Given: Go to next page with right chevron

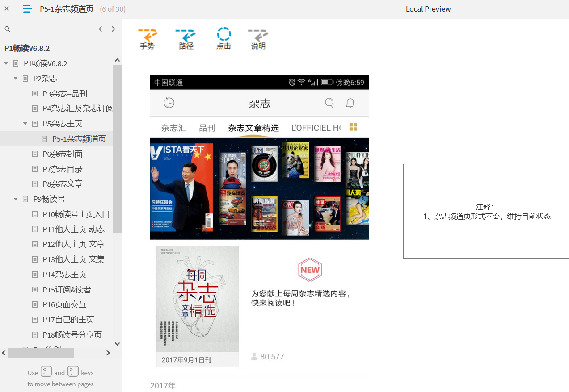Looking at the screenshot, I should pyautogui.click(x=114, y=29).
